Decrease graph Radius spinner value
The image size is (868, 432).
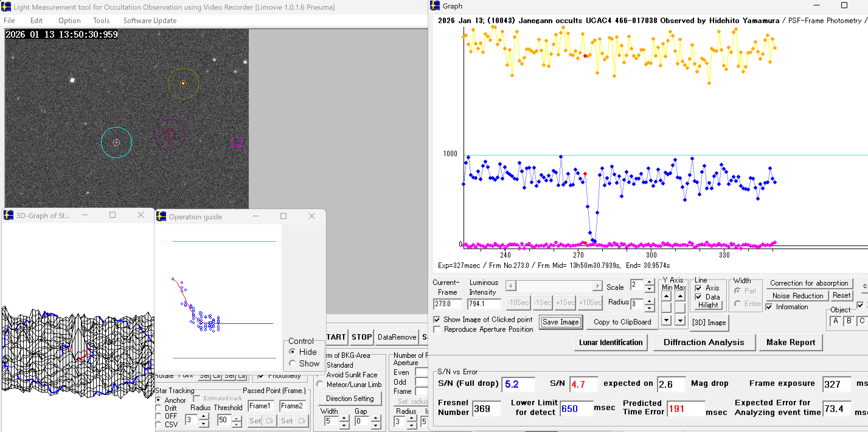coord(649,308)
